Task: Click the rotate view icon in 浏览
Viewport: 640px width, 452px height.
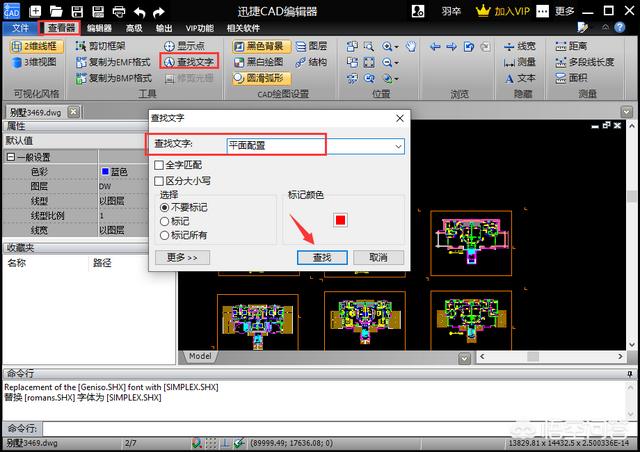Action: tap(469, 47)
